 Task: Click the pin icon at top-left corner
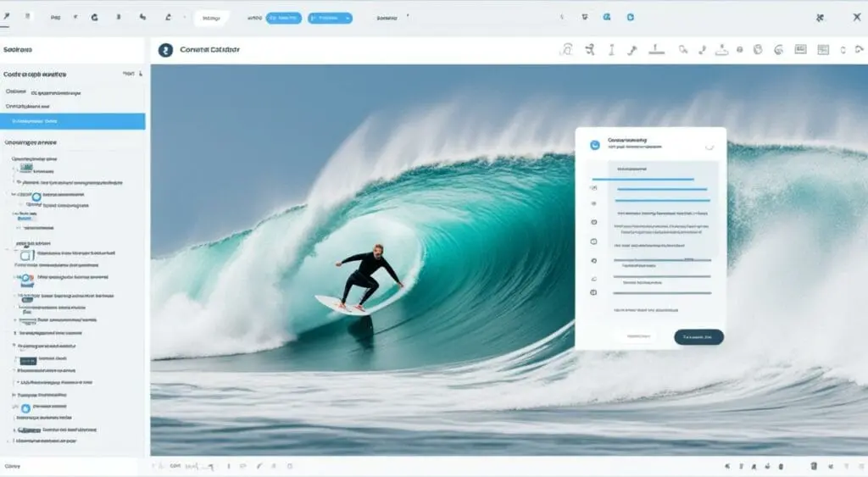click(7, 17)
